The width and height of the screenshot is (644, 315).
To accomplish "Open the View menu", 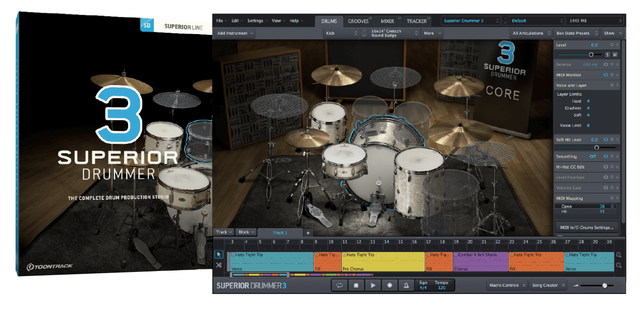I will pos(279,21).
